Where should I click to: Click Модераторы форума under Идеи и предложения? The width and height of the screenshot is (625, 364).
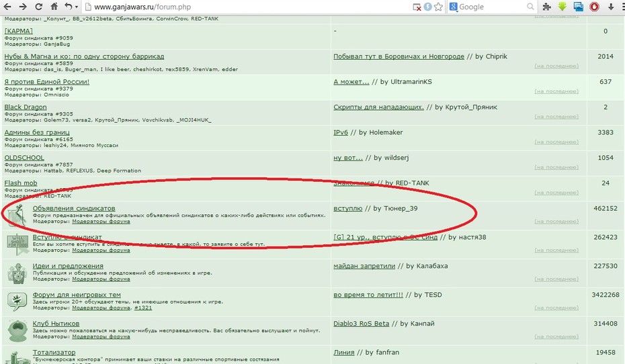pos(101,279)
